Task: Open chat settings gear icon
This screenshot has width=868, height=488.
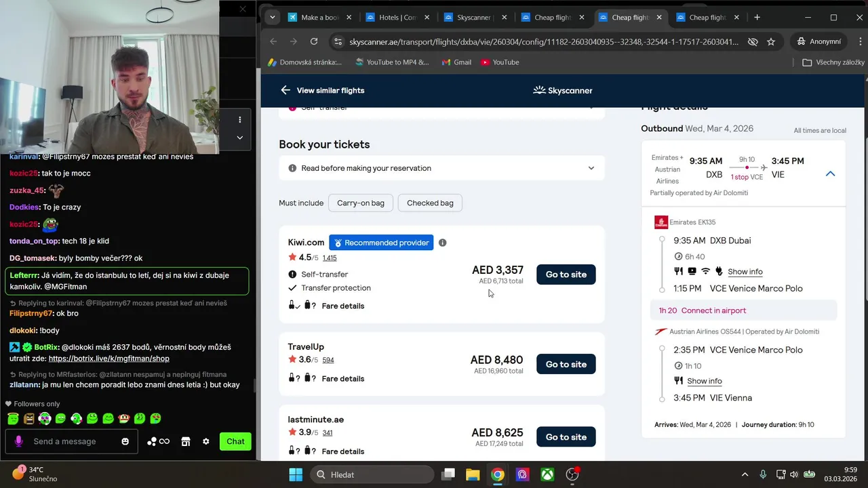Action: click(206, 441)
